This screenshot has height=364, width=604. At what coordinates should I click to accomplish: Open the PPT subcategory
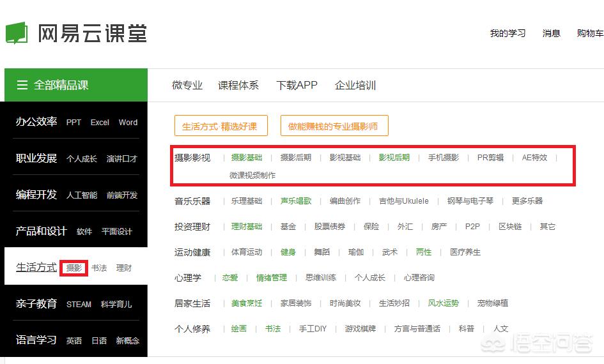(74, 123)
